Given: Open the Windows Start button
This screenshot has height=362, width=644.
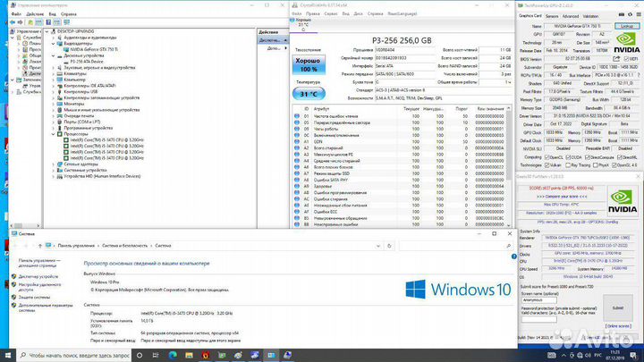Looking at the screenshot, I should click(x=7, y=356).
